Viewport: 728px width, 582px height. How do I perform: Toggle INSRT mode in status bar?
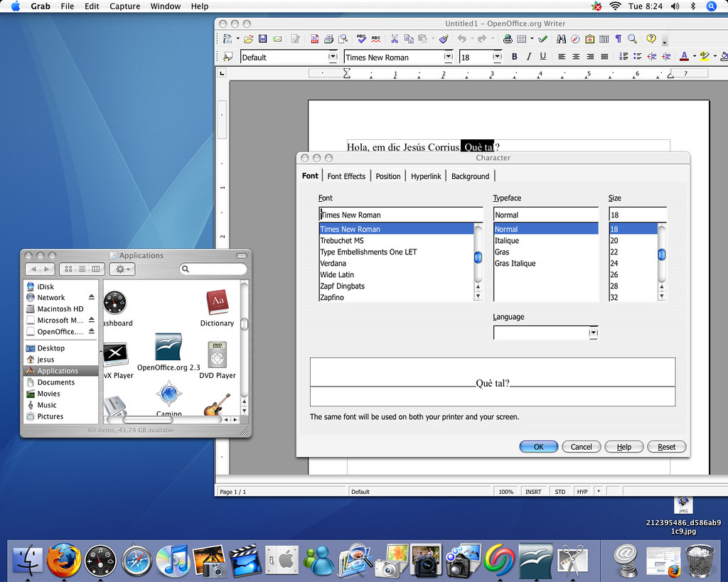coord(533,492)
